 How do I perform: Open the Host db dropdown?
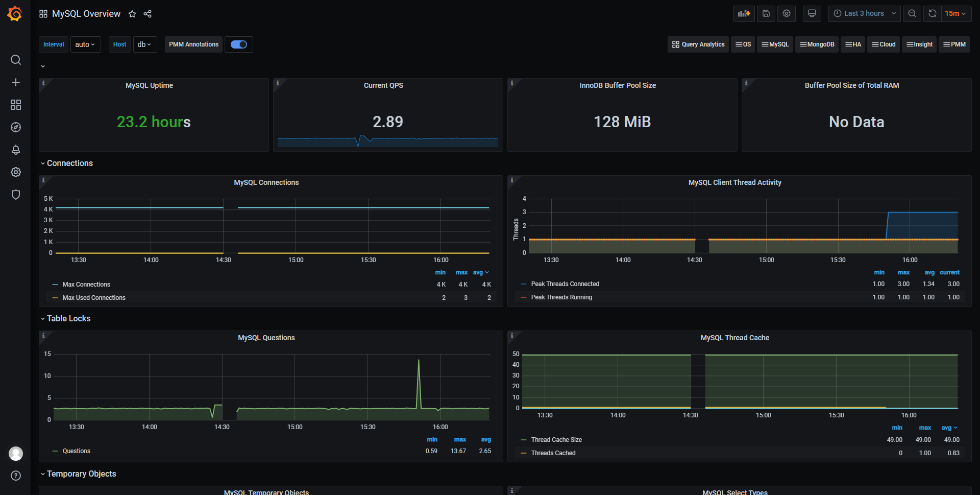point(144,44)
